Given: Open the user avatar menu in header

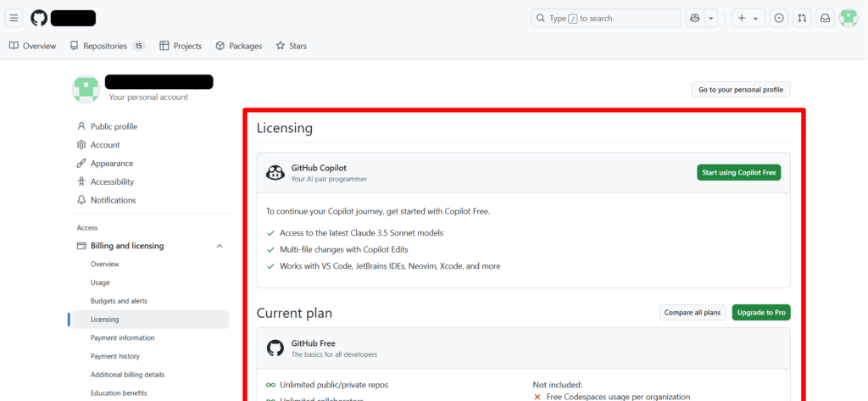Looking at the screenshot, I should coord(848,19).
